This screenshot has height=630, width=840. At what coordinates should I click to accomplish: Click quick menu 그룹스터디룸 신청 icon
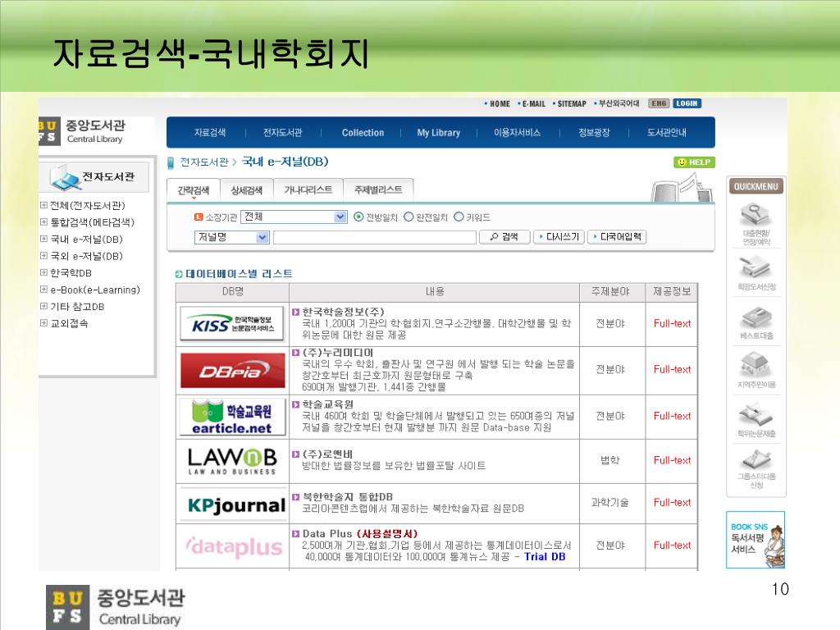coord(756,468)
